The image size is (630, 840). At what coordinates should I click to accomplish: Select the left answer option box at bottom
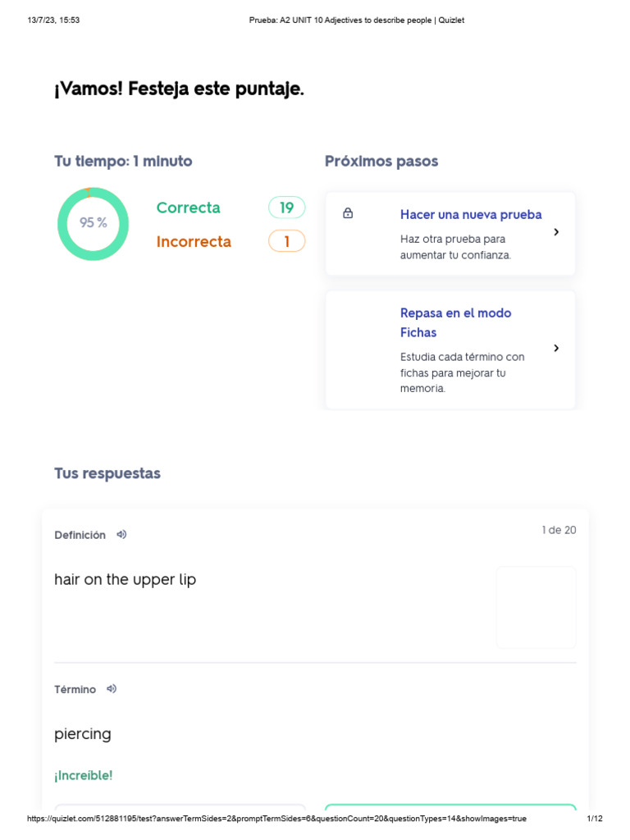[180, 807]
